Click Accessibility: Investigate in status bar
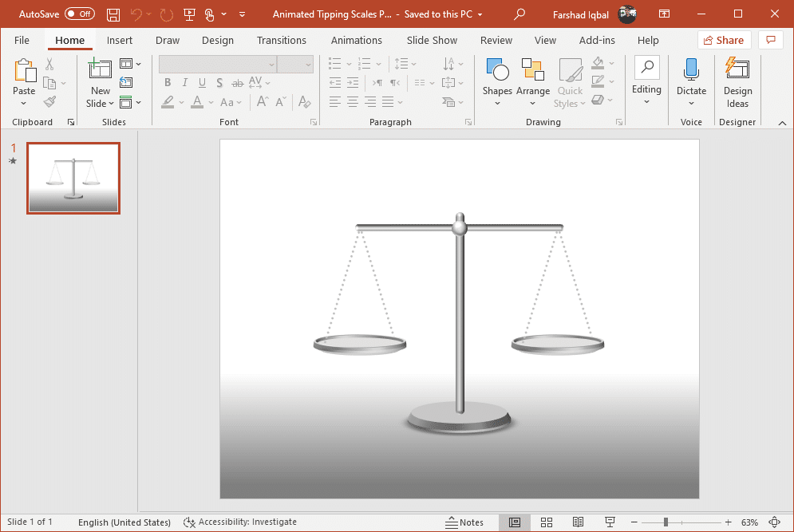Screen dimensions: 794x532 [x=240, y=522]
